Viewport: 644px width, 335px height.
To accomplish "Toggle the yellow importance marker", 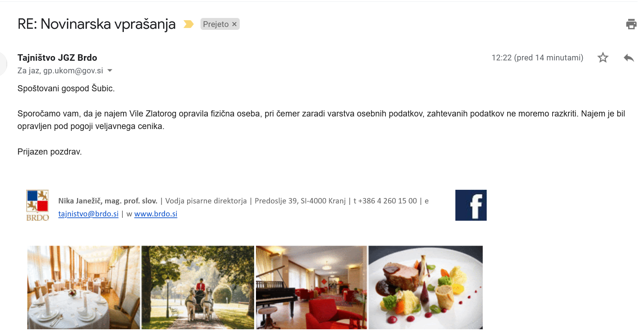I will (x=189, y=24).
